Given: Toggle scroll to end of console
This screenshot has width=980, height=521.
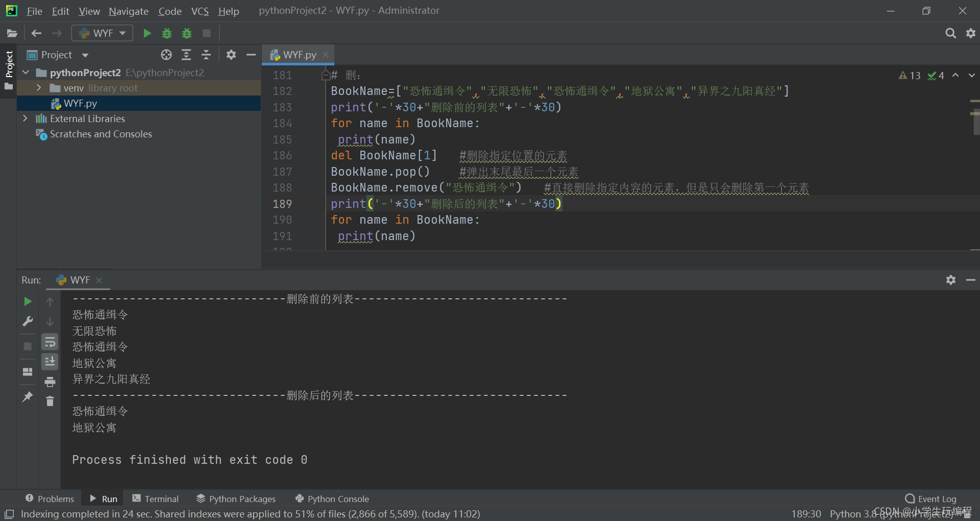Looking at the screenshot, I should 50,362.
